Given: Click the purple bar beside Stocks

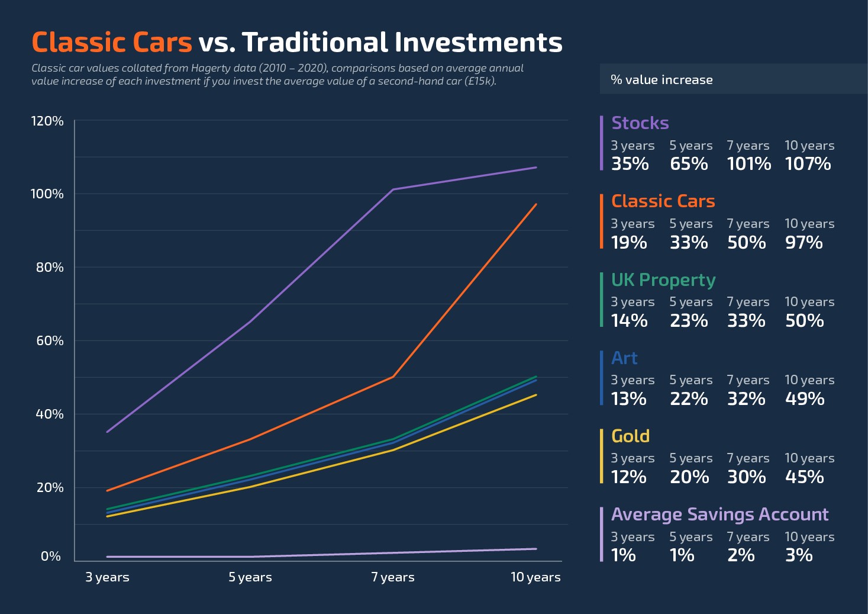Looking at the screenshot, I should 601,143.
